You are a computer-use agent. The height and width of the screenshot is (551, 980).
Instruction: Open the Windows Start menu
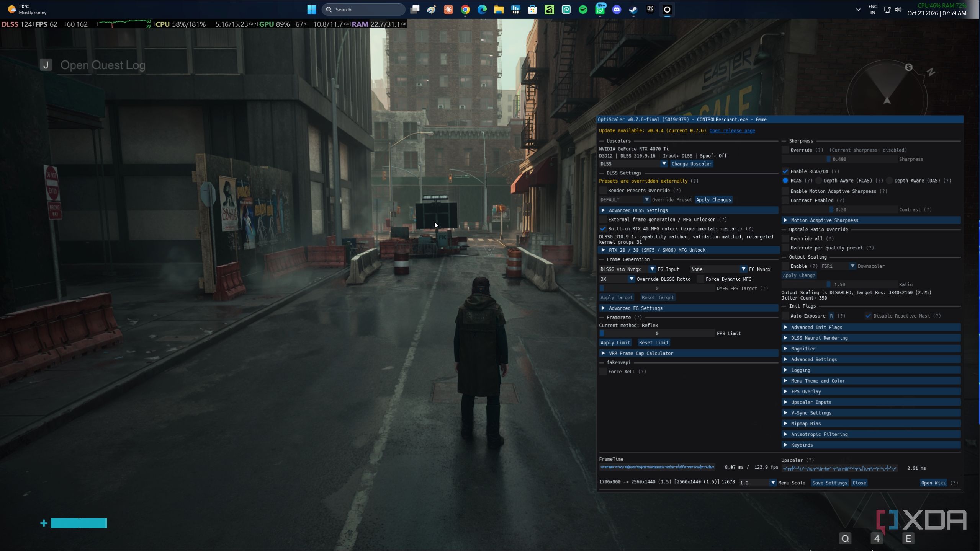click(312, 10)
